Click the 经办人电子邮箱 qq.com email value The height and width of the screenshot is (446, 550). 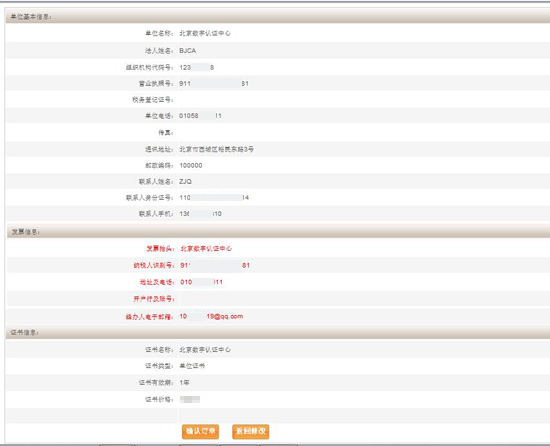tap(211, 316)
